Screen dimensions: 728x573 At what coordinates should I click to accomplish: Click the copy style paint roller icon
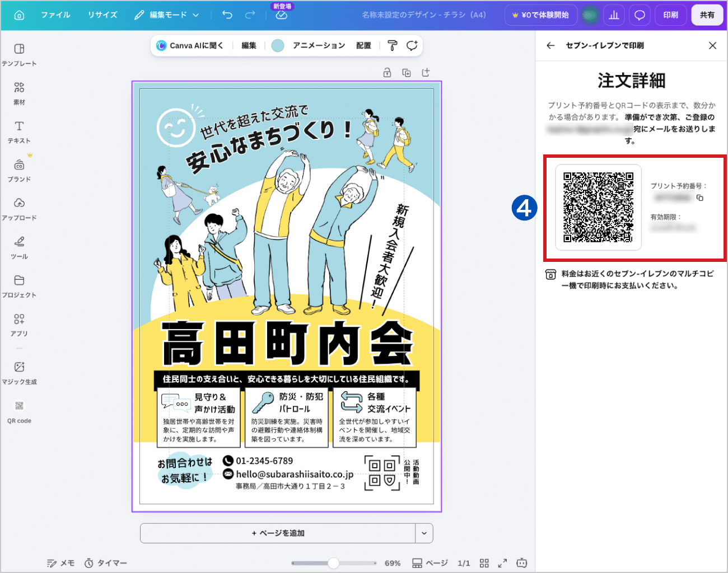pos(393,45)
